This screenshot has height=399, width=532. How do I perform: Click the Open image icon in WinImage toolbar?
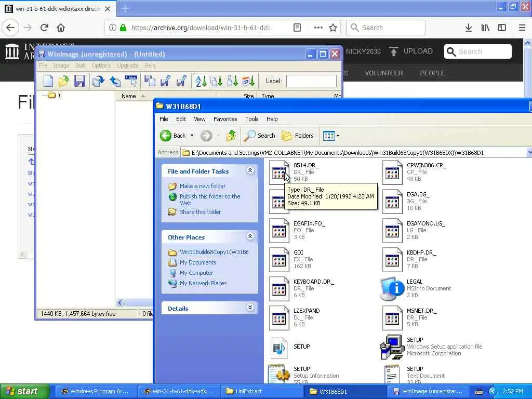point(63,81)
